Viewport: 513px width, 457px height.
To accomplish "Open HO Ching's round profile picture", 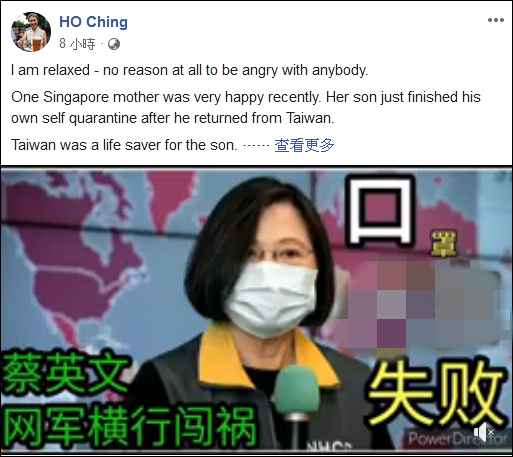I will tap(31, 32).
